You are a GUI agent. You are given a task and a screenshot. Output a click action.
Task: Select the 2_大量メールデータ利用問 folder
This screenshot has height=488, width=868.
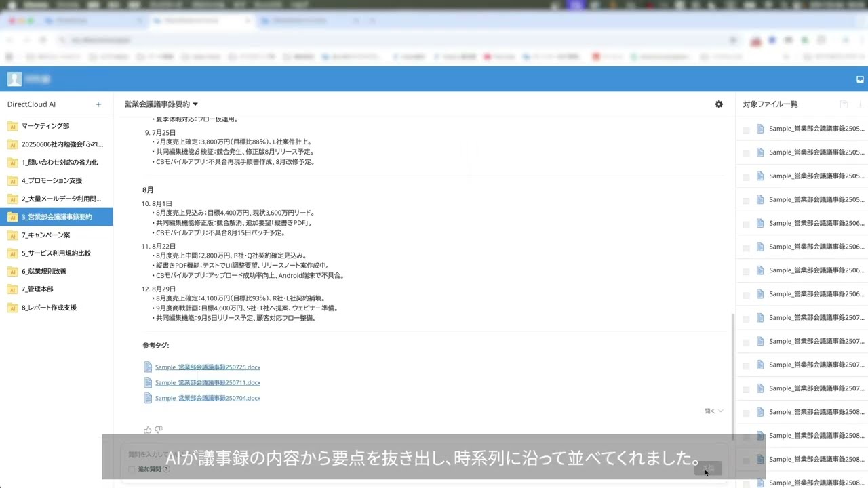coord(56,199)
